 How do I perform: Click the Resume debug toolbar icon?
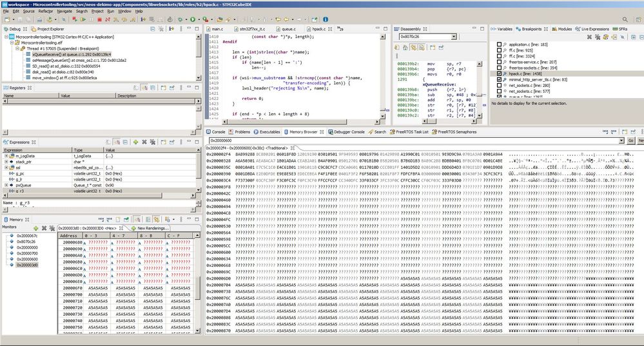tap(83, 19)
